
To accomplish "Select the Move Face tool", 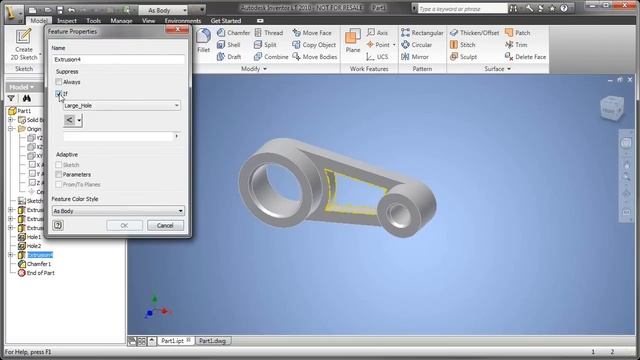I will (312, 33).
